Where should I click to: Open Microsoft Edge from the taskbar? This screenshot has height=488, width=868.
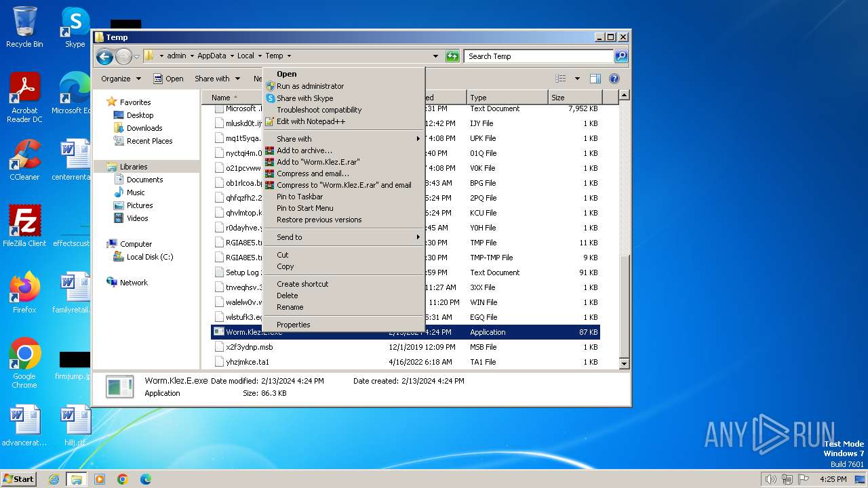tap(146, 479)
